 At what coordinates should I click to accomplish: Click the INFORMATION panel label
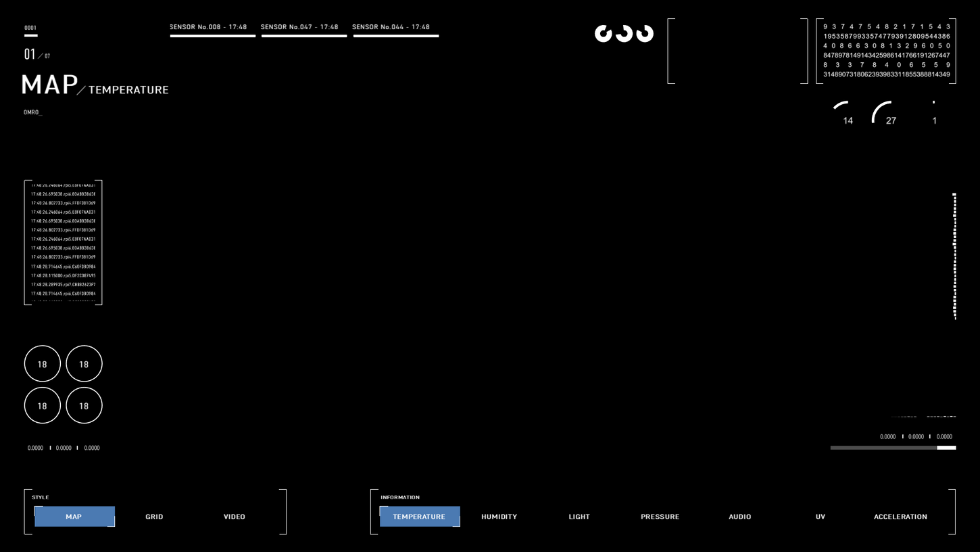[400, 497]
